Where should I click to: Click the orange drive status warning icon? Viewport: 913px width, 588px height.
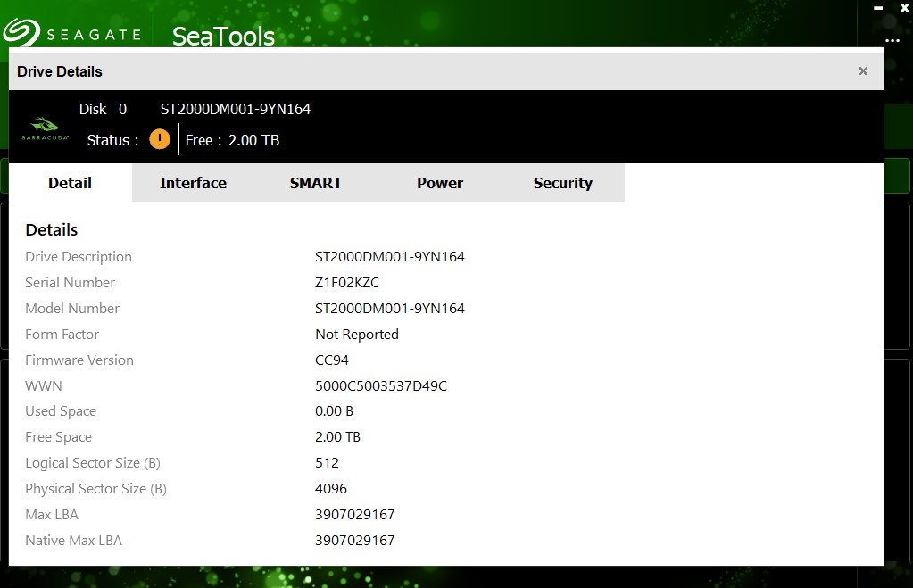pyautogui.click(x=159, y=139)
